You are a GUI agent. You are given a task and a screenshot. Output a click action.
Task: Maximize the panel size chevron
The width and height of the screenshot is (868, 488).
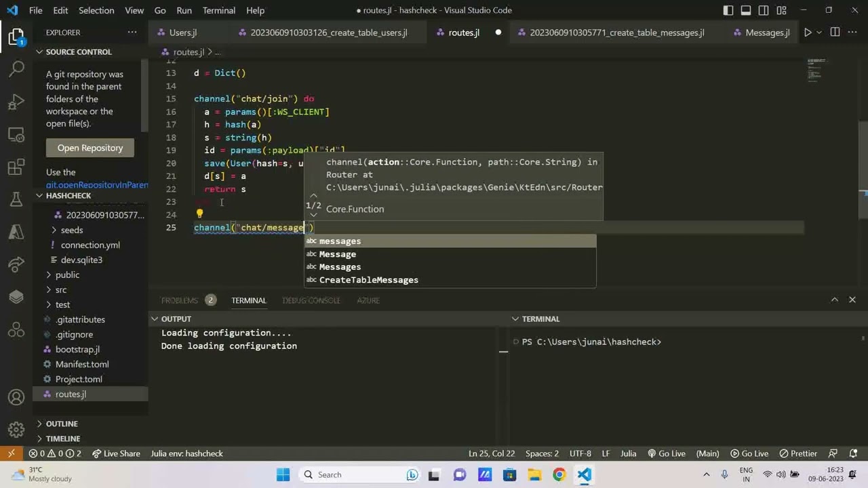coord(835,300)
